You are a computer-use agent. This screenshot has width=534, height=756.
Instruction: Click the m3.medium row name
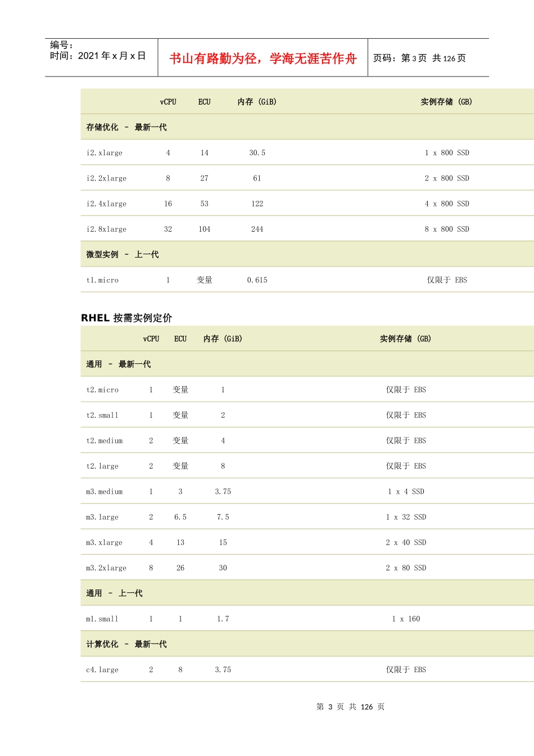coord(105,492)
